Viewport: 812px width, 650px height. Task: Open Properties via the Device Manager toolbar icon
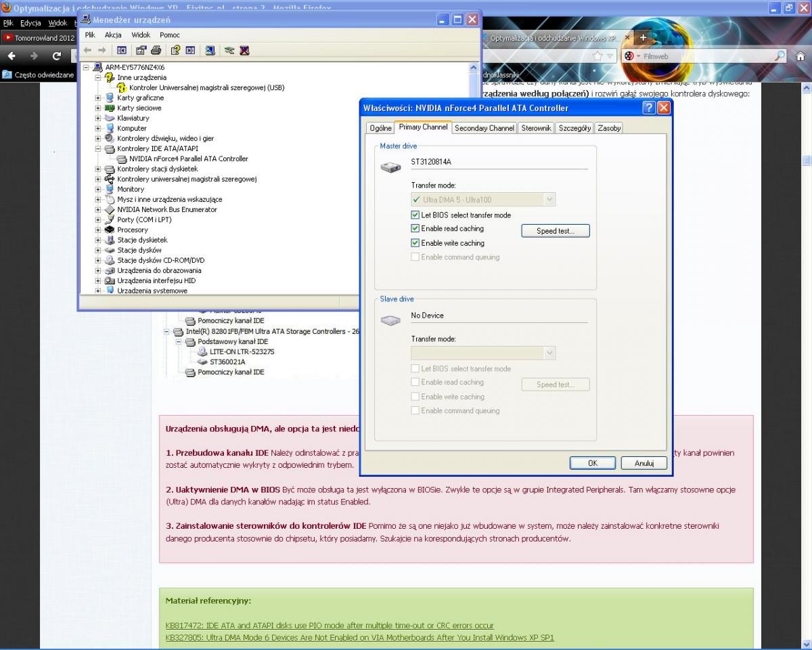tap(141, 50)
